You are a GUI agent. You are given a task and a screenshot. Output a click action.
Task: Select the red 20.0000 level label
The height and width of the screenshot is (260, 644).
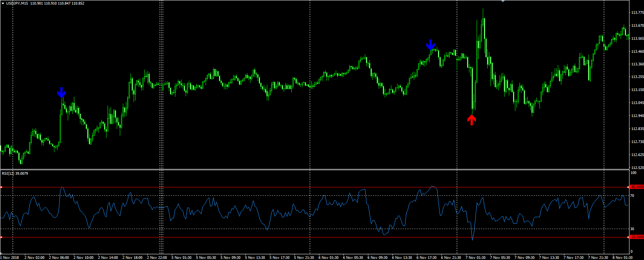point(637,237)
